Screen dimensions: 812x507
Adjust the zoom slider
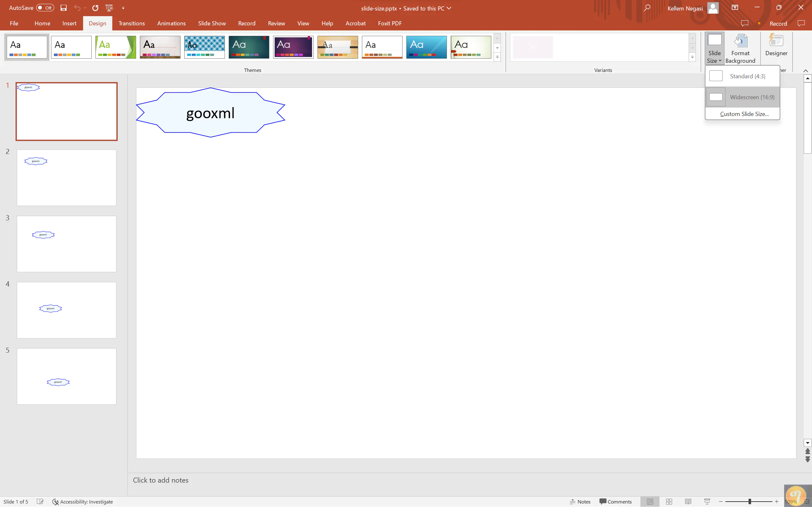pos(750,501)
